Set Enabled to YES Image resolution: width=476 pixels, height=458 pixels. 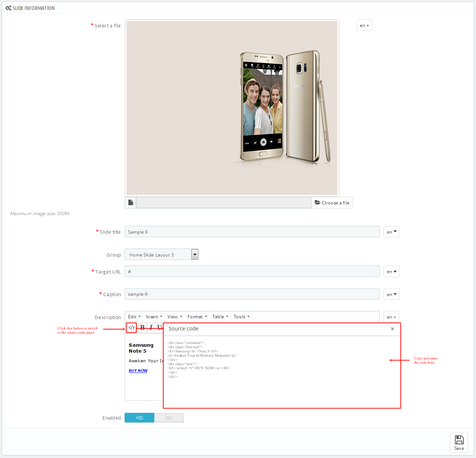[139, 418]
